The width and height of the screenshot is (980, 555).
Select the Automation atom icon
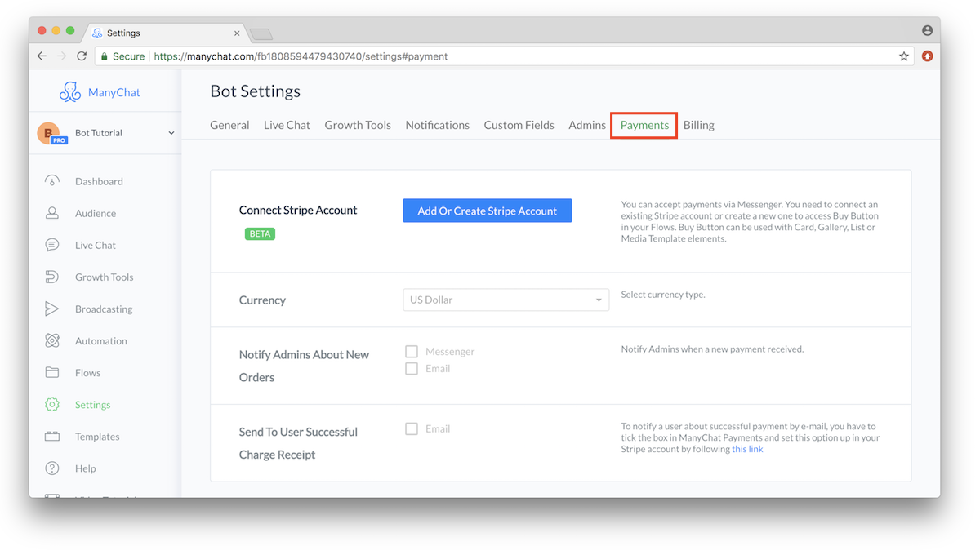pyautogui.click(x=52, y=340)
